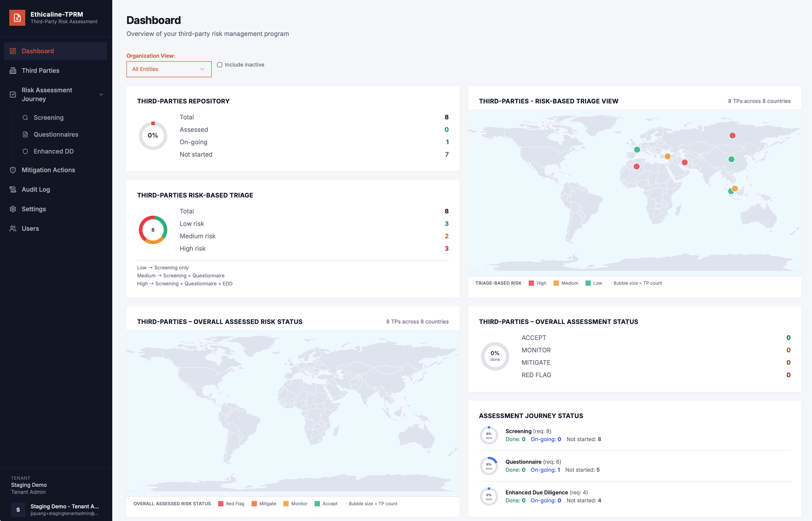Click the Questionnaire progress ring

(x=489, y=466)
